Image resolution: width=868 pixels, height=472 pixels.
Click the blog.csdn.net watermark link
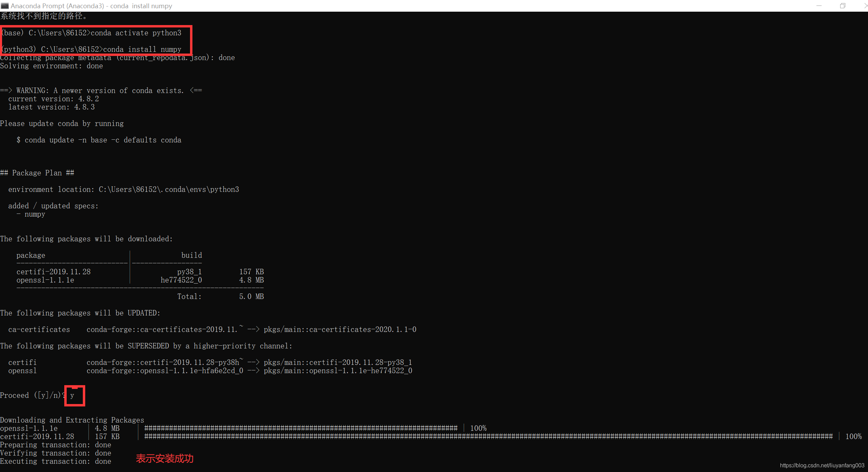click(x=822, y=465)
